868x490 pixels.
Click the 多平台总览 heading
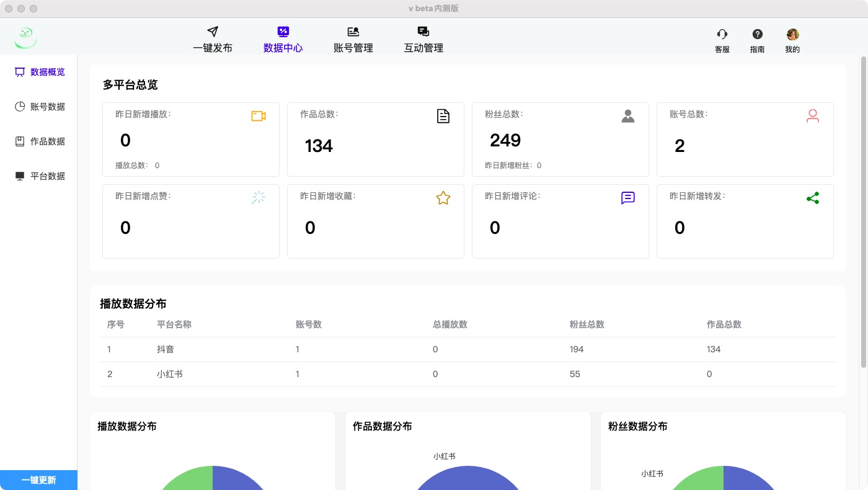tap(130, 85)
